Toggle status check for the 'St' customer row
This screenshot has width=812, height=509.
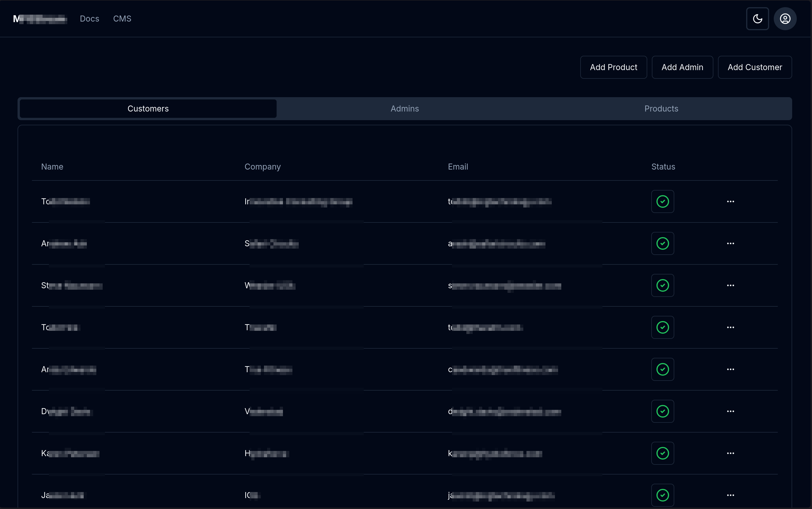click(662, 285)
